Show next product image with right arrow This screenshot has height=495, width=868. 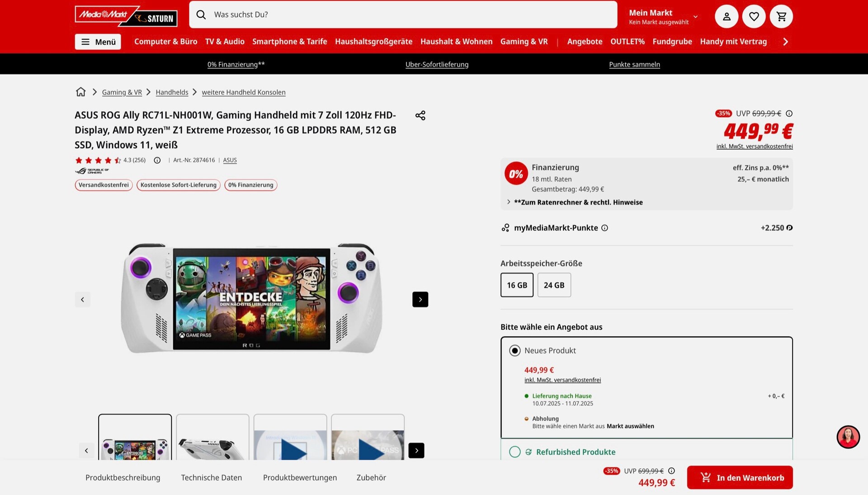420,299
